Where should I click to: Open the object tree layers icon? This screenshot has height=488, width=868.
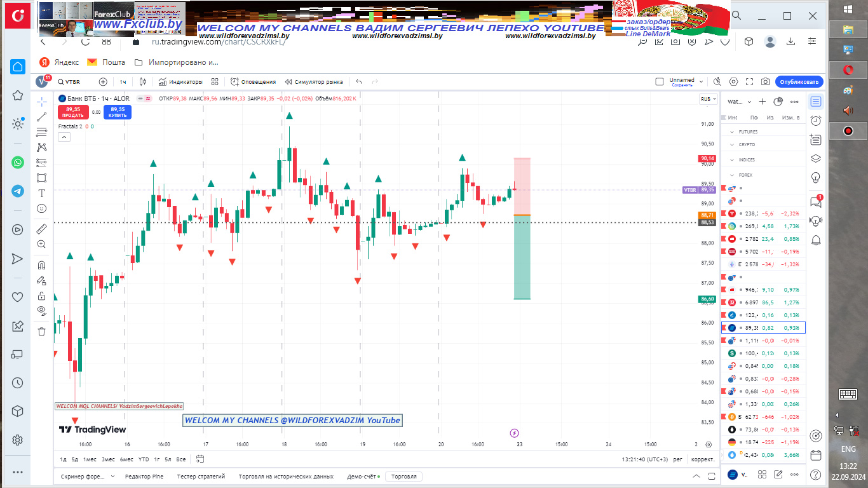click(x=816, y=159)
